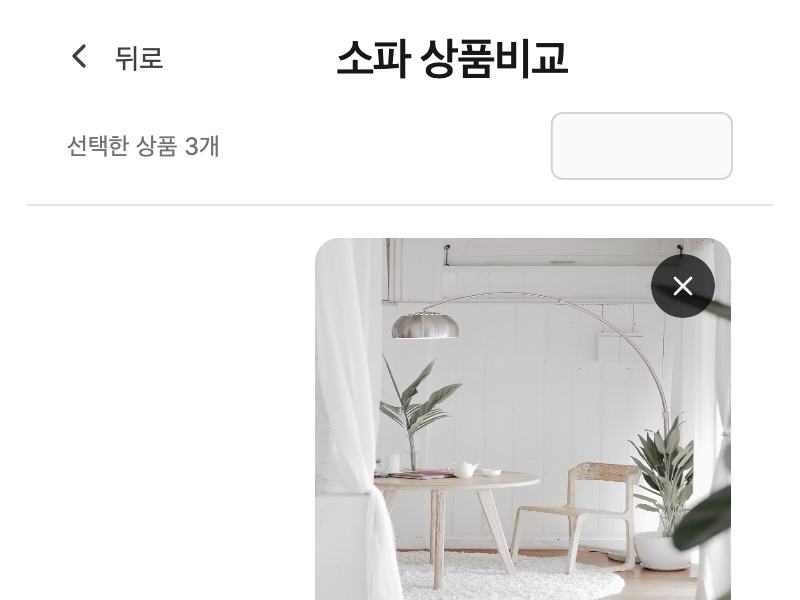The height and width of the screenshot is (600, 800).
Task: Click the white curtain in product photo
Action: click(352, 418)
